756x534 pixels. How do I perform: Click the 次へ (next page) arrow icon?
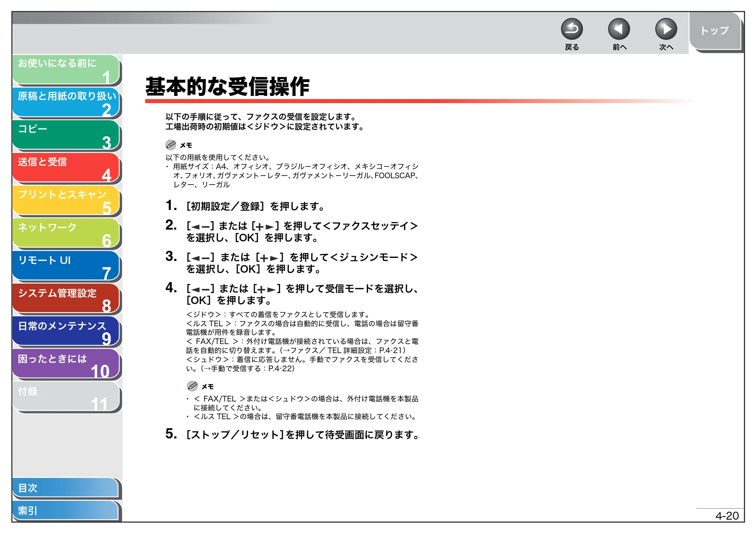click(x=666, y=29)
